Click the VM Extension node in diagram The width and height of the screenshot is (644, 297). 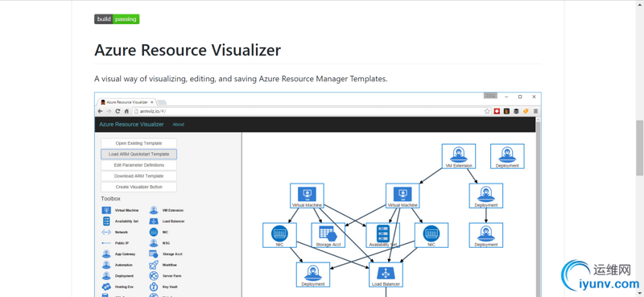[x=458, y=156]
